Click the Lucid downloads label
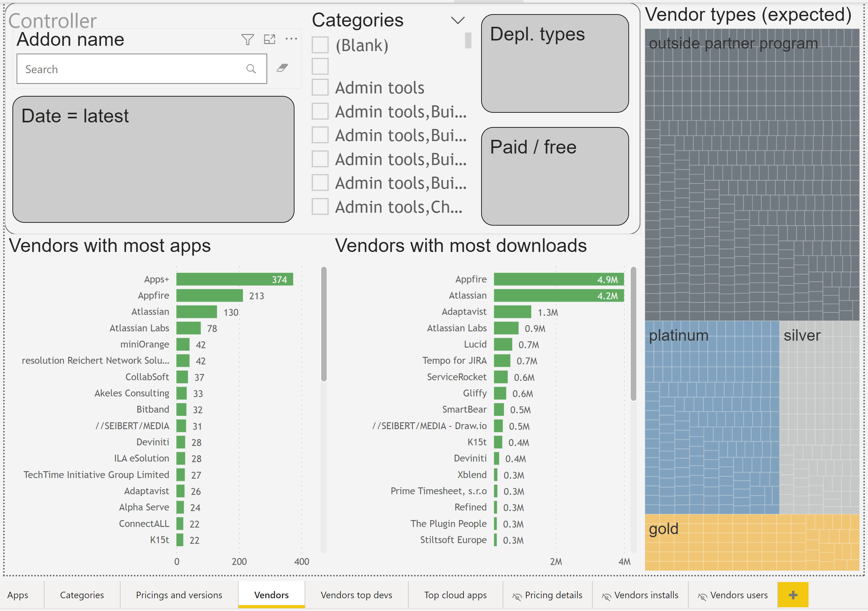Viewport: 868px width, 611px height. click(475, 344)
